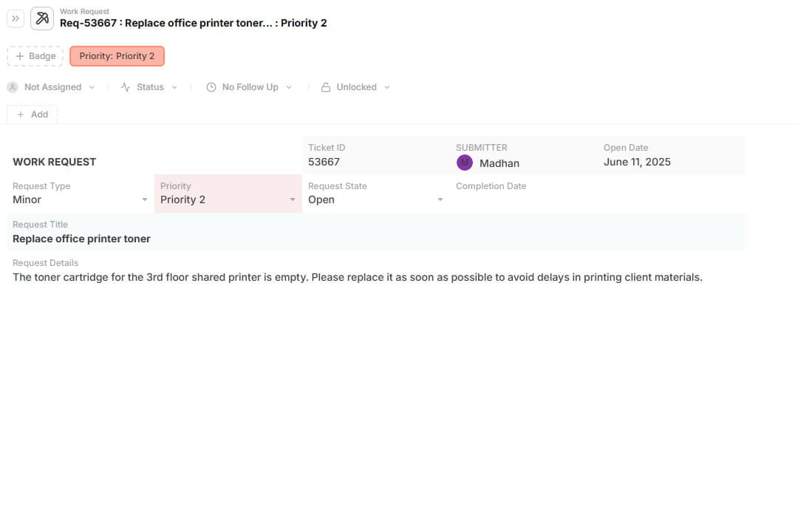Click the plus icon on Add
798x532 pixels.
click(x=21, y=115)
